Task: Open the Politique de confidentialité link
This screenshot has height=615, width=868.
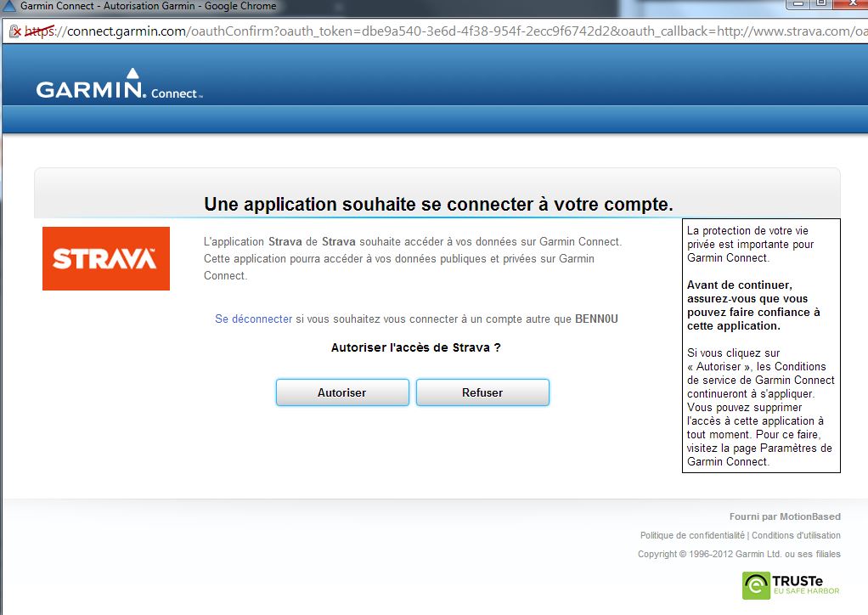Action: (692, 535)
